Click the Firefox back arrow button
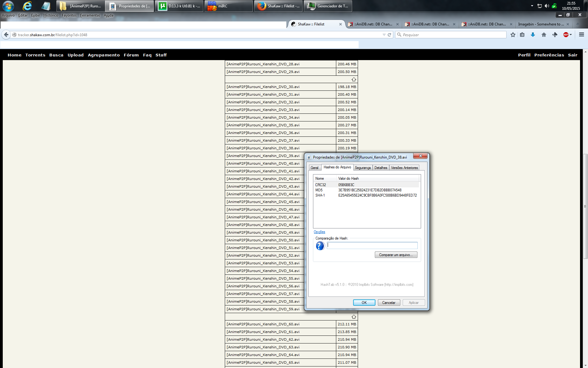 tap(6, 35)
